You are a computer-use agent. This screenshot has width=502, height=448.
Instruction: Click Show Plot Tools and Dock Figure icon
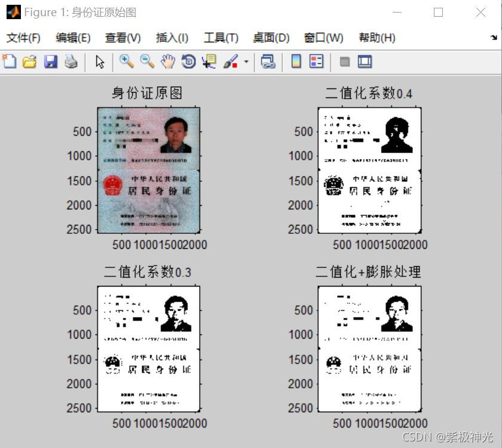(363, 62)
